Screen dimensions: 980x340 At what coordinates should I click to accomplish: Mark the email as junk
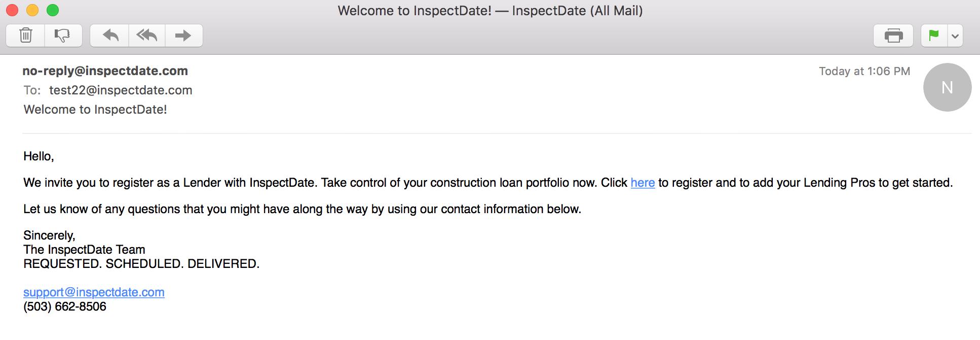63,36
